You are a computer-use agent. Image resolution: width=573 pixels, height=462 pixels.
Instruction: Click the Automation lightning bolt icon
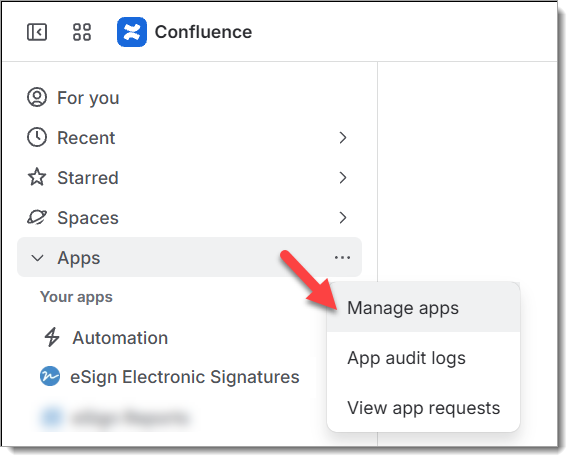pyautogui.click(x=52, y=337)
